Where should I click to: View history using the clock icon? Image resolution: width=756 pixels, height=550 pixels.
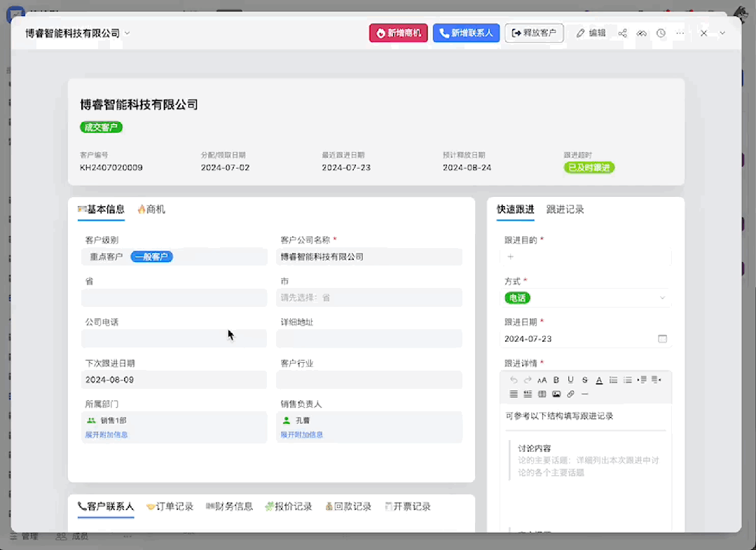(661, 33)
